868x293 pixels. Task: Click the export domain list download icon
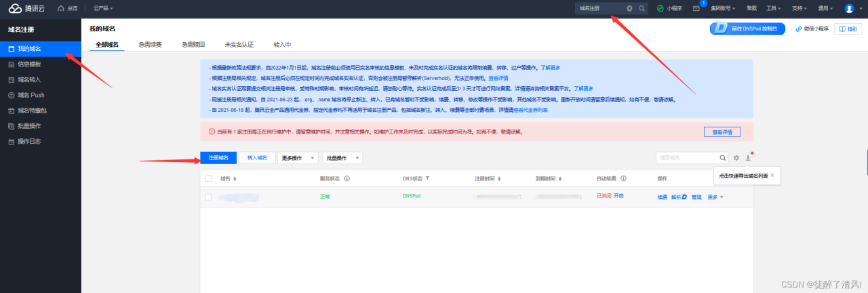(x=748, y=157)
